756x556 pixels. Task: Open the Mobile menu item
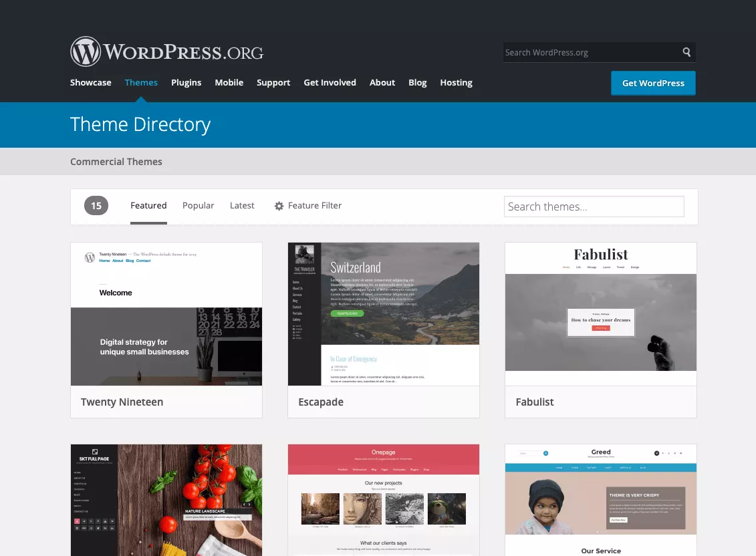(x=229, y=82)
